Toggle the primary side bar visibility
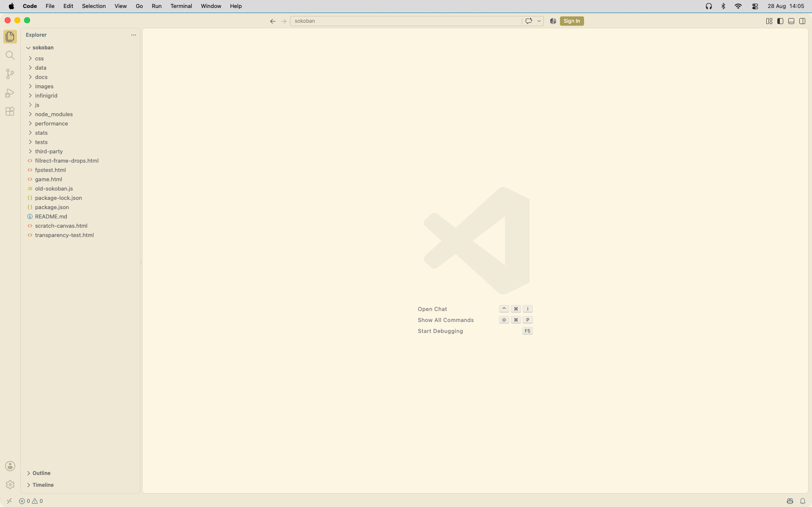 (x=781, y=21)
